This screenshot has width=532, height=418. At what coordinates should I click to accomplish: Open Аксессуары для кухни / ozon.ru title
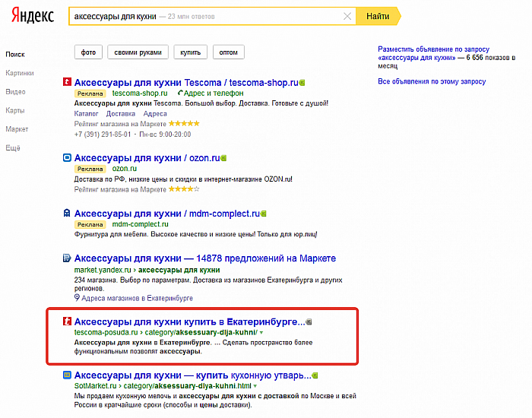click(147, 158)
